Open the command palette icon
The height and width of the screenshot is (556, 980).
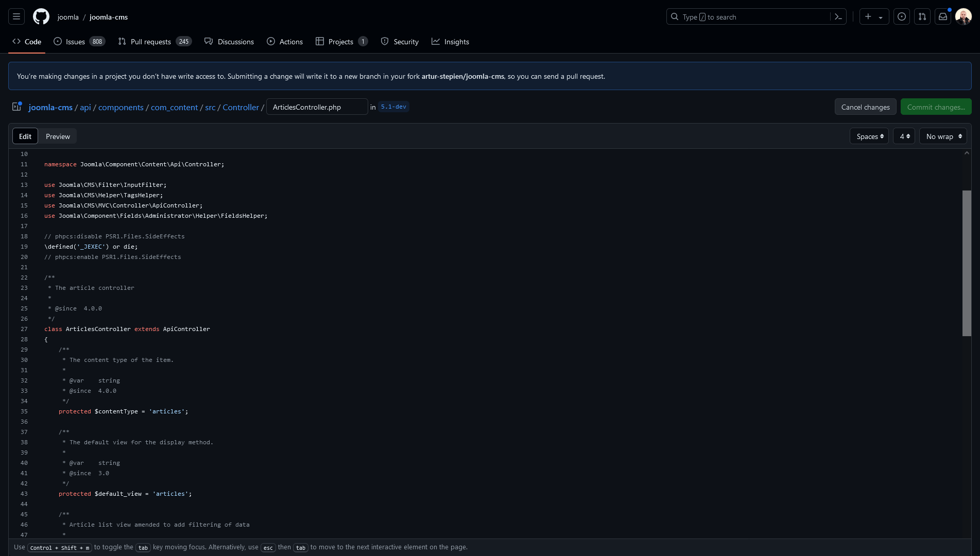pos(838,17)
